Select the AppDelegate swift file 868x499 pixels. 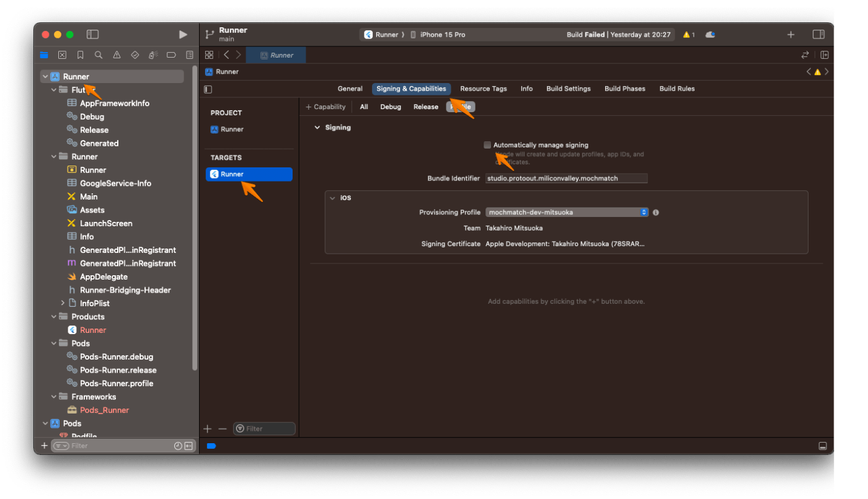[x=104, y=277]
